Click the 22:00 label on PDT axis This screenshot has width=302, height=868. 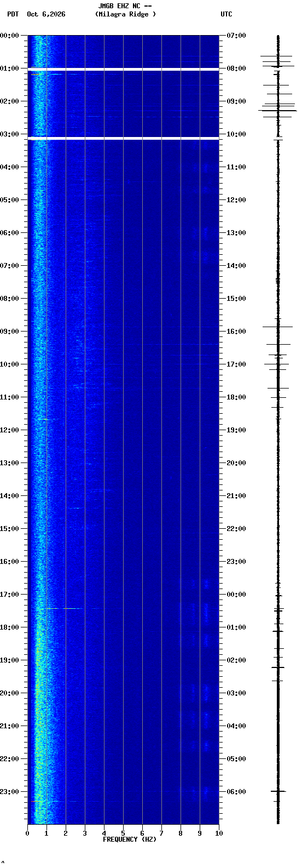pyautogui.click(x=9, y=759)
